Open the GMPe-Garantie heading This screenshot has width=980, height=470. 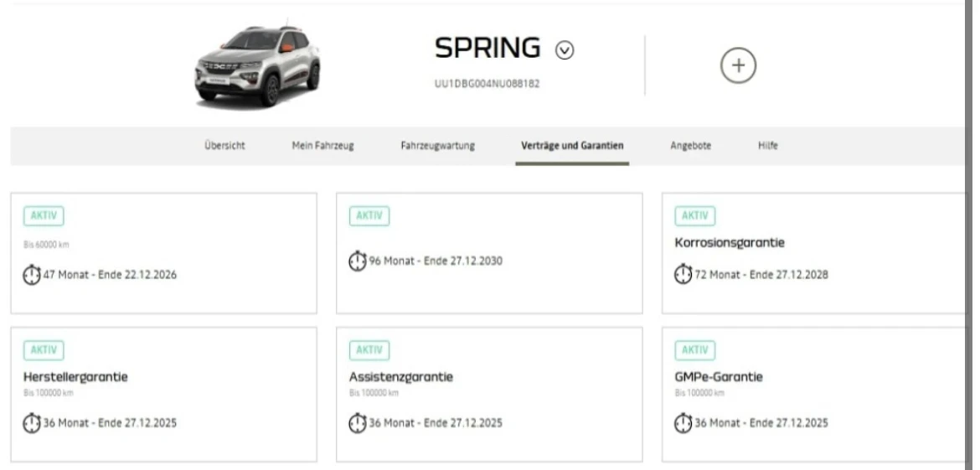719,377
